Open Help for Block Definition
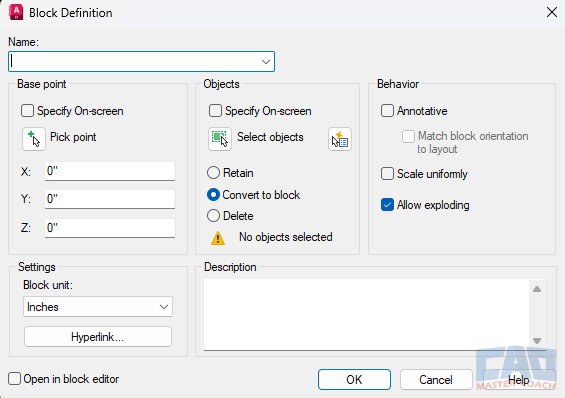The image size is (565, 398). 519,380
